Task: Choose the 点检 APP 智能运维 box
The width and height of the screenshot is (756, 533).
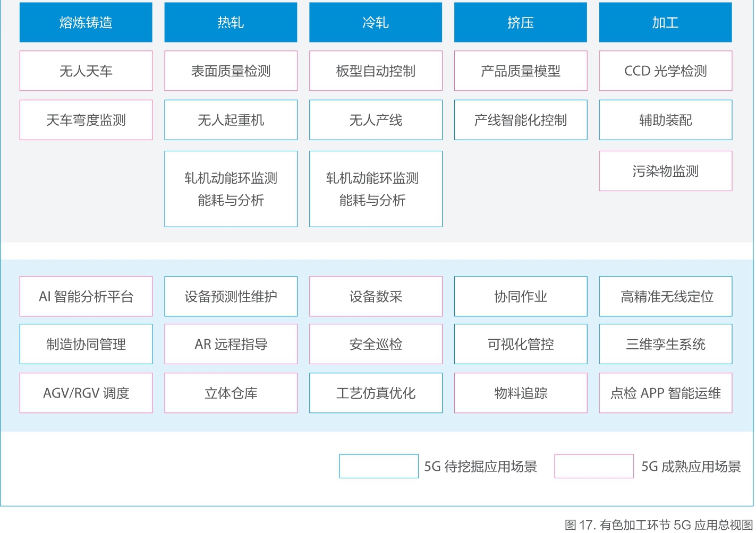Action: [x=665, y=393]
